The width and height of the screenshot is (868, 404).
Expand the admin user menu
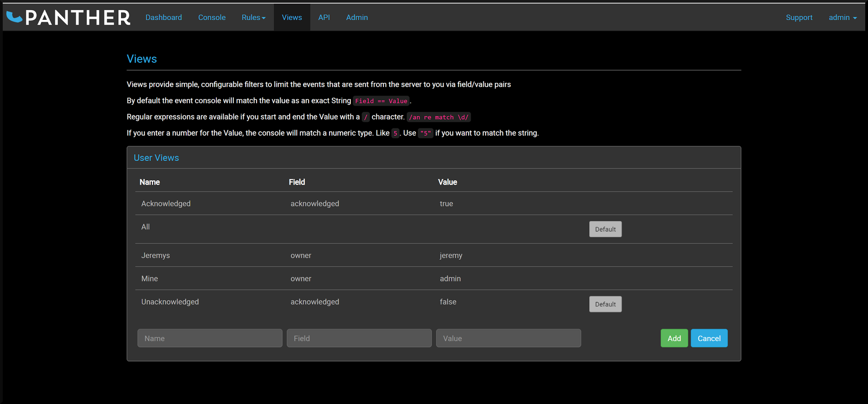(x=842, y=17)
